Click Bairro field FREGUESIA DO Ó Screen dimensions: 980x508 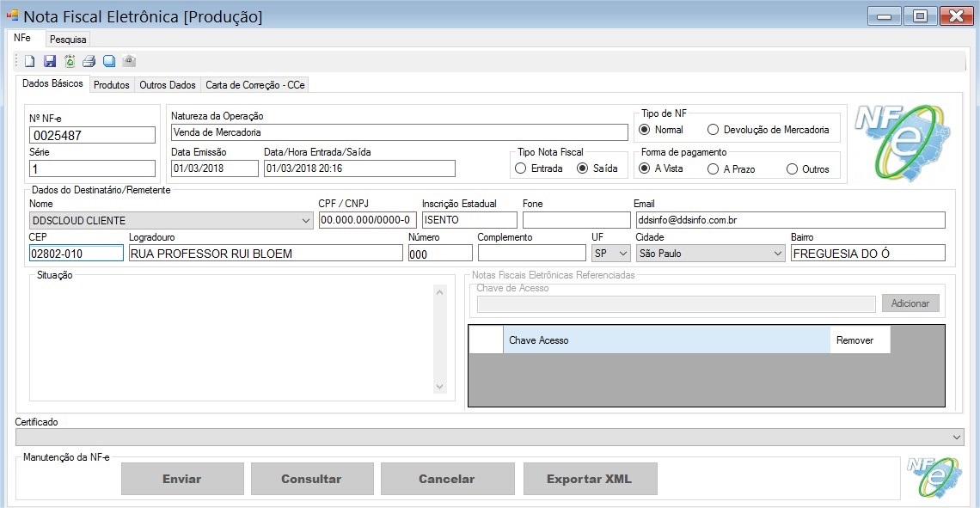[x=868, y=253]
